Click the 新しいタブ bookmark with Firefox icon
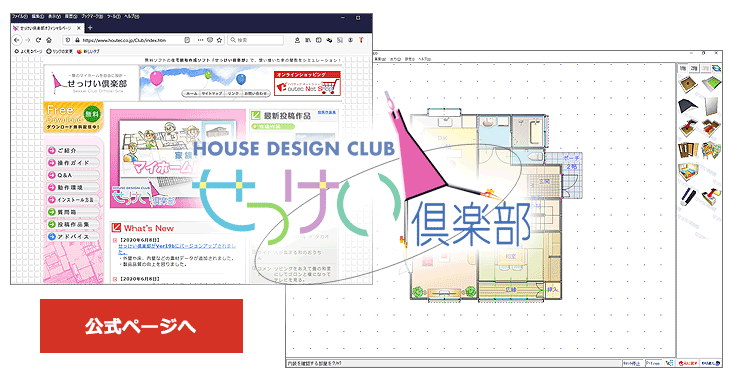Viewport: 730px width, 375px height. [88, 51]
